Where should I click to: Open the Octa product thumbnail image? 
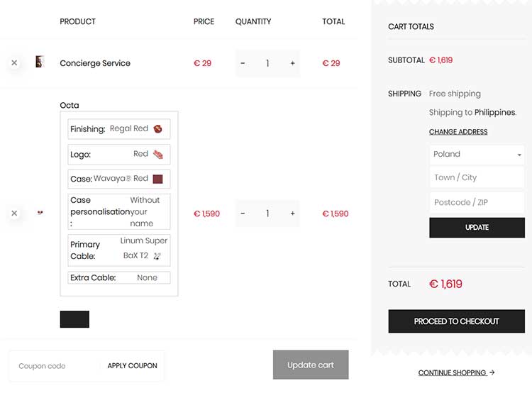coord(40,213)
